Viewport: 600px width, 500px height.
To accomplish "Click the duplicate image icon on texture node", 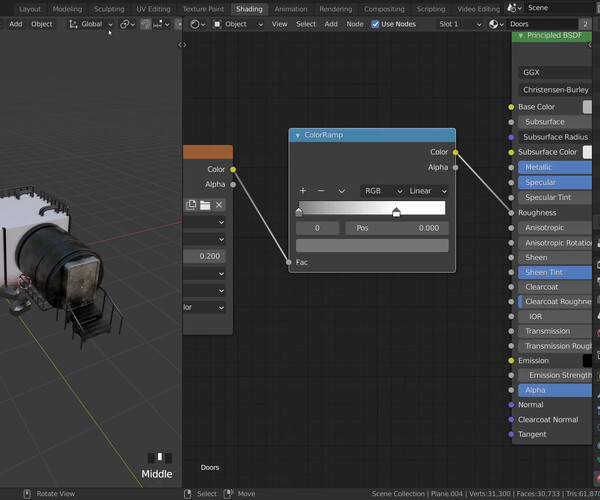I will click(x=191, y=205).
